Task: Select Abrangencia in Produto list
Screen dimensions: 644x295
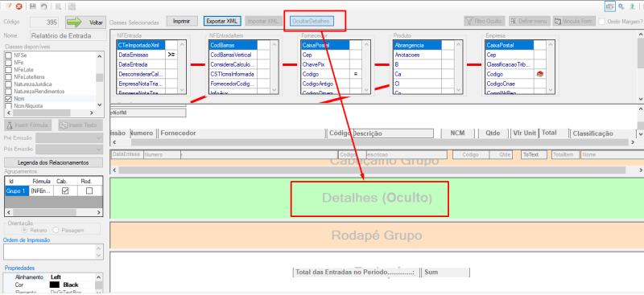Action: 417,45
